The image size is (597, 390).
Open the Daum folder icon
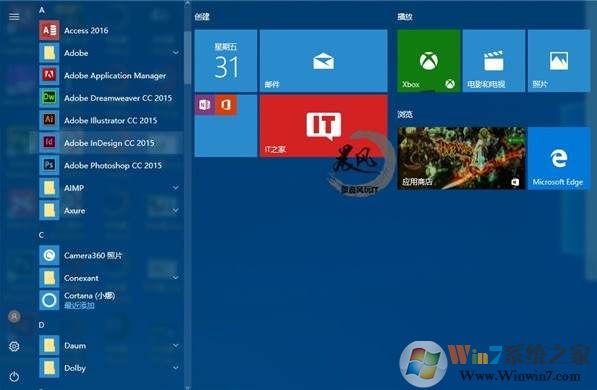(x=49, y=345)
